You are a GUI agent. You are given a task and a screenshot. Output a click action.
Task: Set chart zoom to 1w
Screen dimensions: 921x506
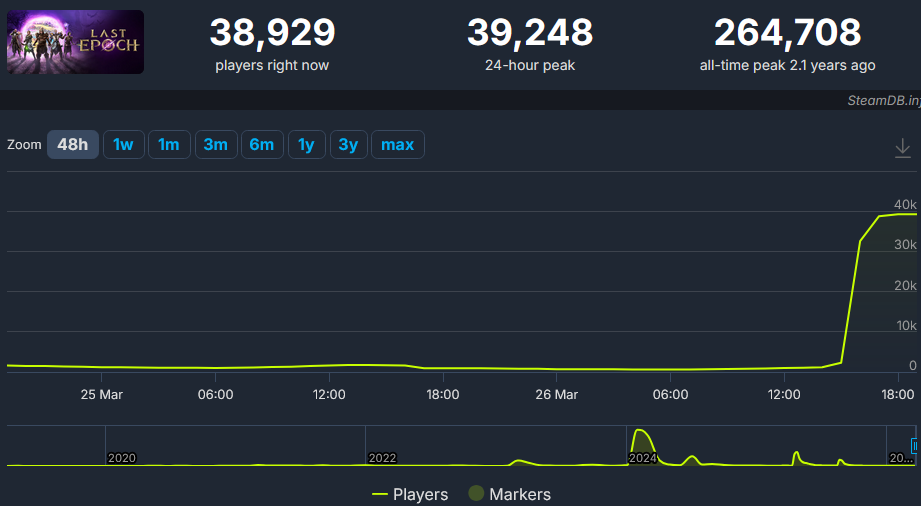[x=123, y=145]
